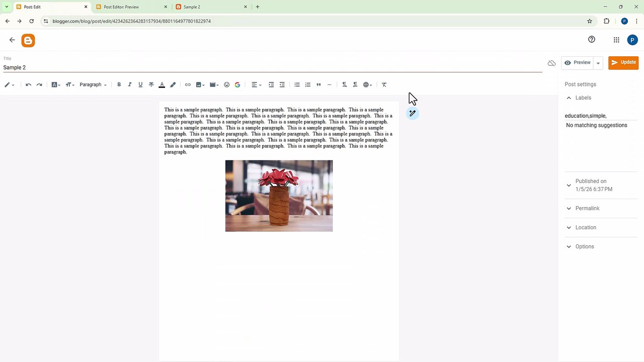Set left-to-right text layout
This screenshot has height=362, width=644.
[344, 84]
